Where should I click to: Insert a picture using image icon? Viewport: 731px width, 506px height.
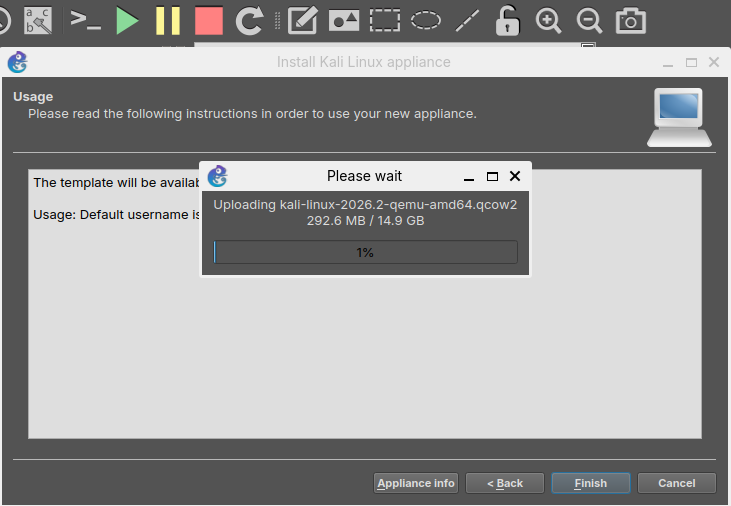pyautogui.click(x=344, y=21)
